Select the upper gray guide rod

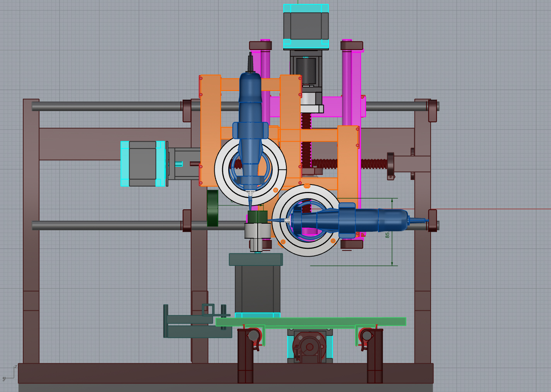click(x=108, y=106)
